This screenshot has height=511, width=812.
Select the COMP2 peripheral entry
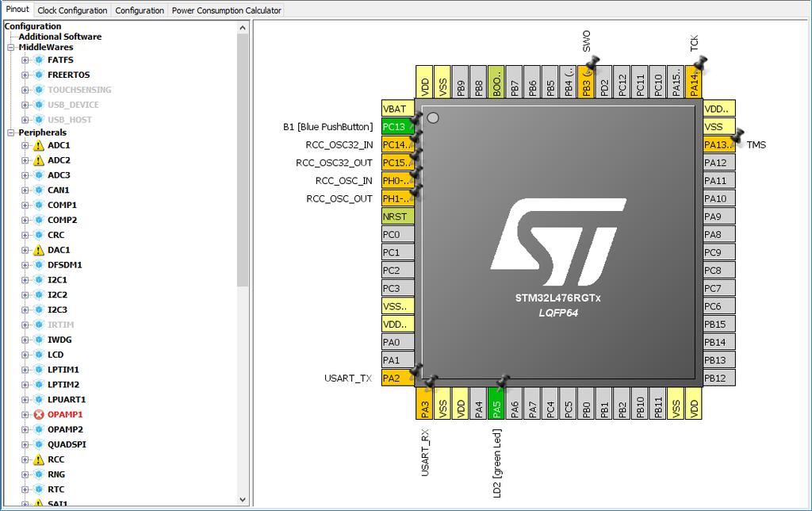point(62,221)
